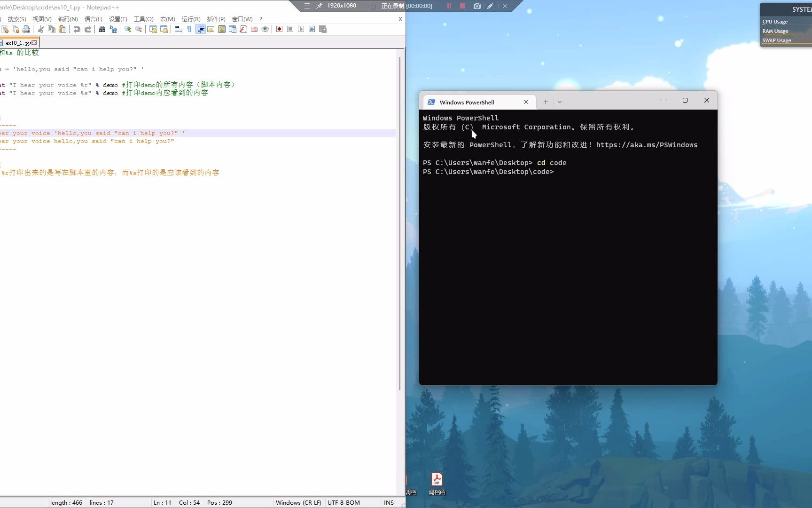812x508 pixels.
Task: Expand the PowerShell new-tab dropdown chevron
Action: (x=559, y=102)
